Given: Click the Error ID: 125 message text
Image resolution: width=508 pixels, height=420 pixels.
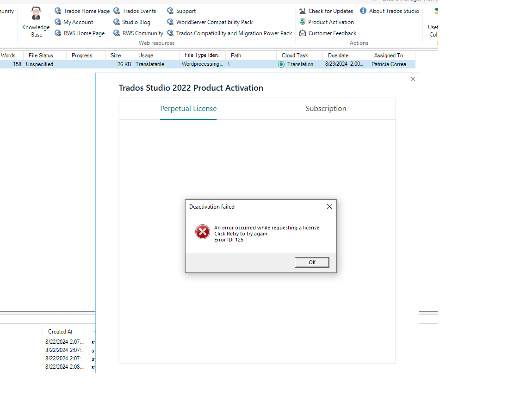Looking at the screenshot, I should pyautogui.click(x=229, y=240).
